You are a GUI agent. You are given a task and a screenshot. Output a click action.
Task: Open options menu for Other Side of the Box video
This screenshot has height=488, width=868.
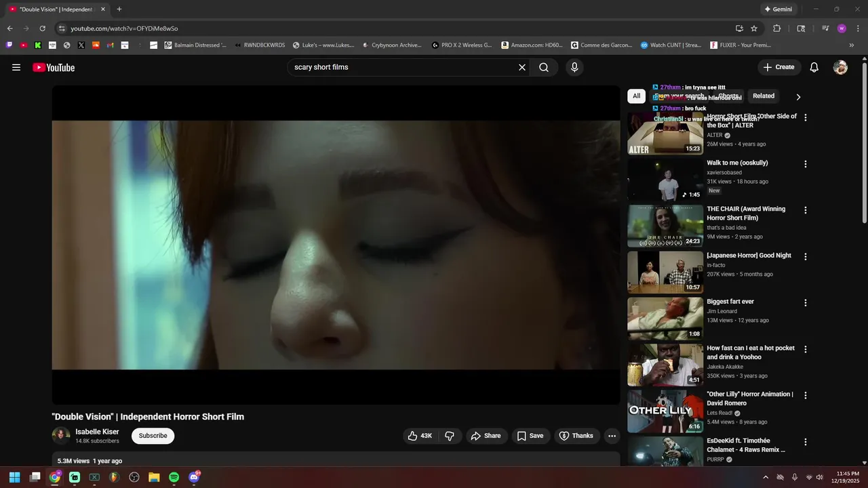806,117
